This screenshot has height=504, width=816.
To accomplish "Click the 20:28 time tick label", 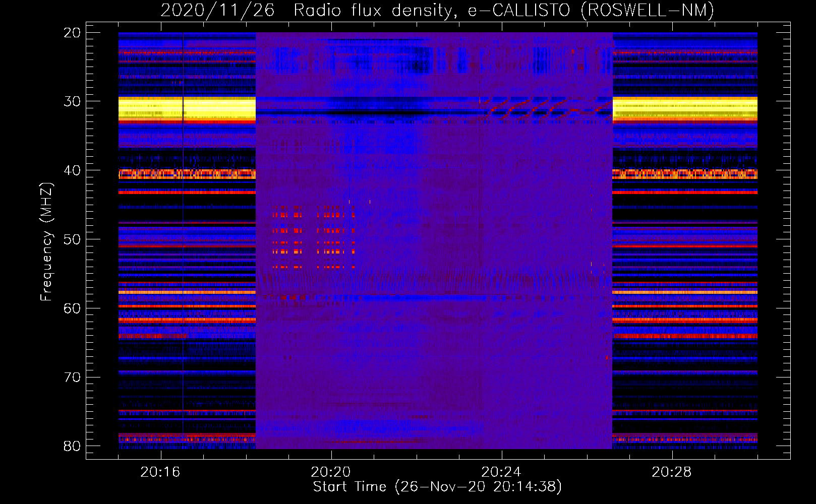I will click(x=672, y=472).
